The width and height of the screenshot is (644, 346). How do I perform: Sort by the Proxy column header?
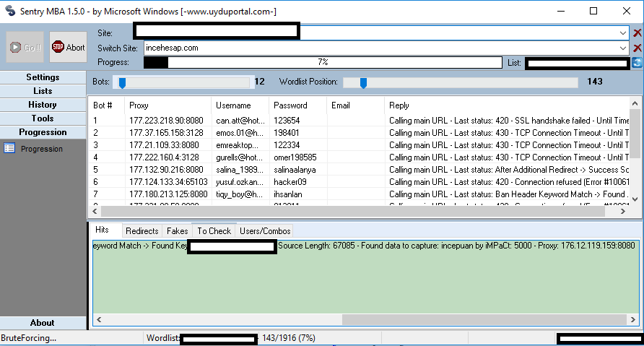[168, 105]
